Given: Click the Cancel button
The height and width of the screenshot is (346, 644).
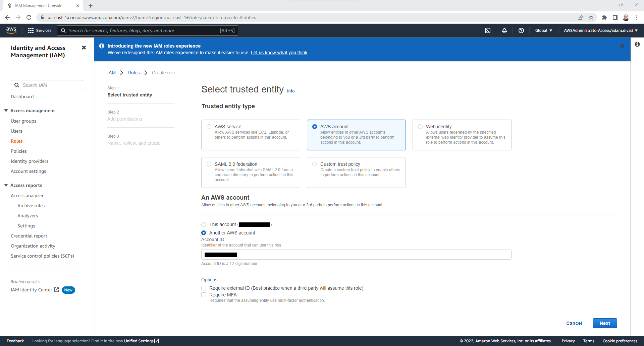Looking at the screenshot, I should 574,323.
